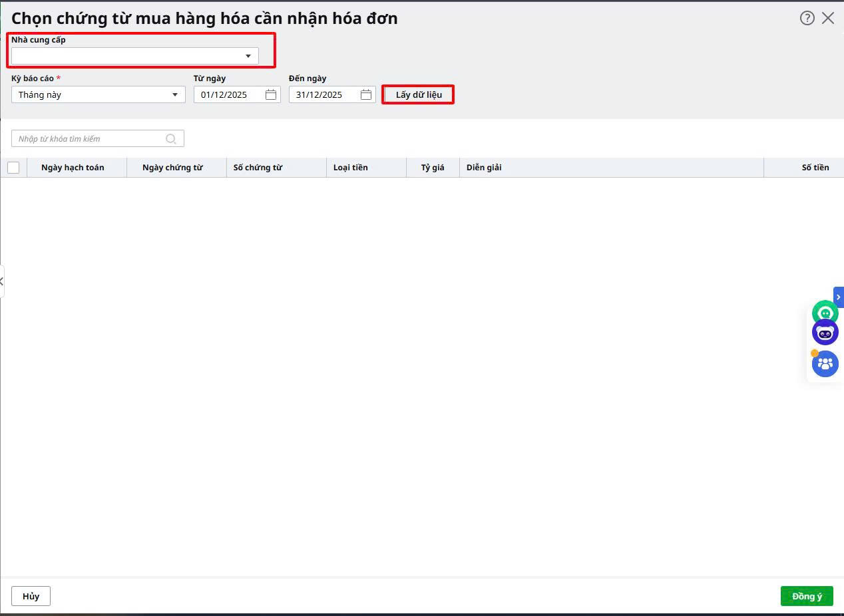Sort by Ngày hạch toán column header
This screenshot has width=844, height=616.
point(73,168)
